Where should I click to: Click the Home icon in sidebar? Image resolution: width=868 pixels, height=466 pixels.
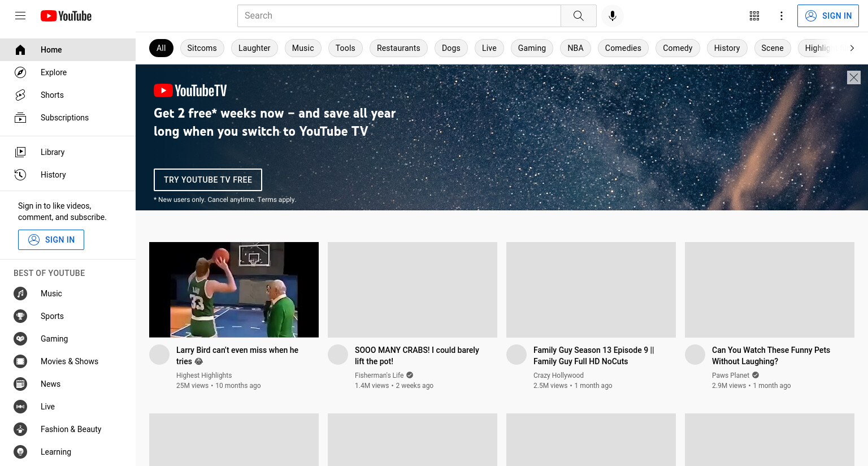point(20,50)
